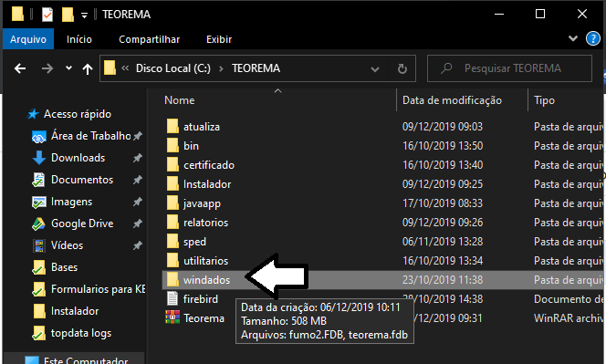Click the Teorema archive file name
The image size is (606, 364).
pyautogui.click(x=204, y=318)
